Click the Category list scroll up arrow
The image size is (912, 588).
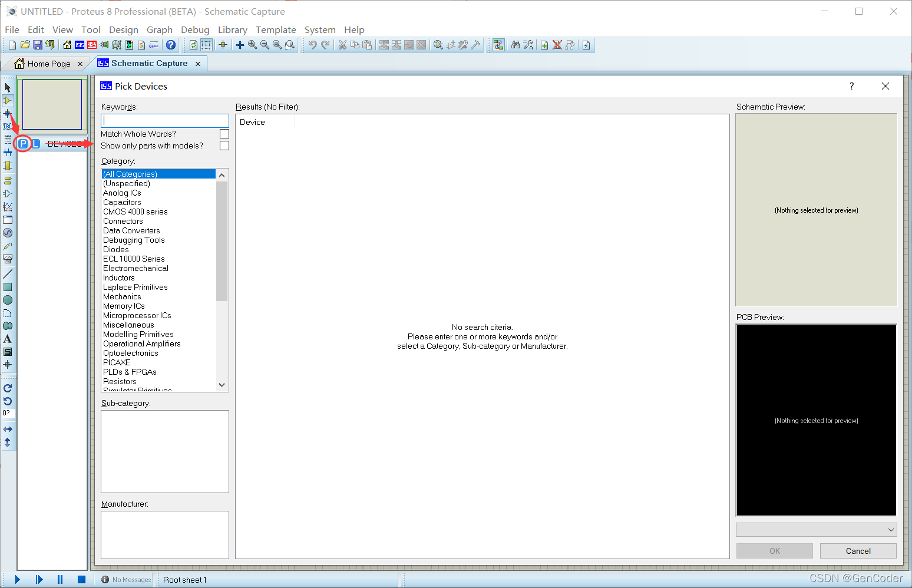point(222,175)
